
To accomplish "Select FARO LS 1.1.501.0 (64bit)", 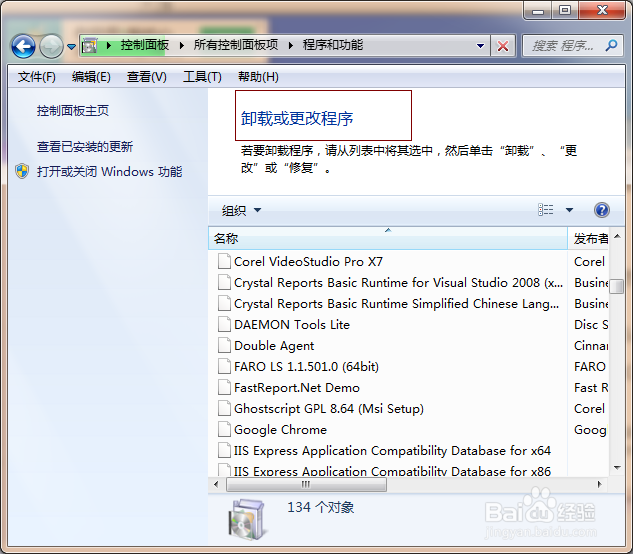I will [x=306, y=367].
